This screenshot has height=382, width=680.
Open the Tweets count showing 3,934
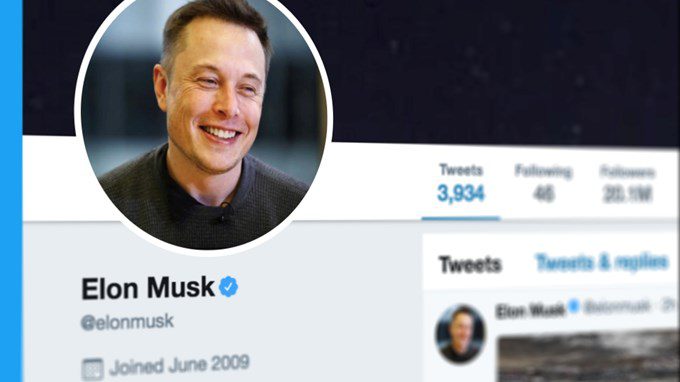click(x=461, y=184)
